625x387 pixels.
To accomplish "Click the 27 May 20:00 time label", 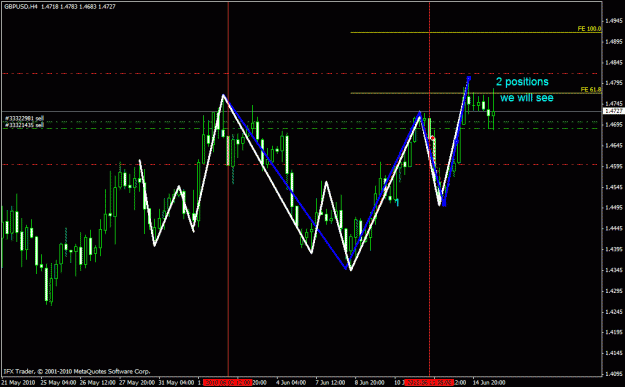I will tap(137, 383).
